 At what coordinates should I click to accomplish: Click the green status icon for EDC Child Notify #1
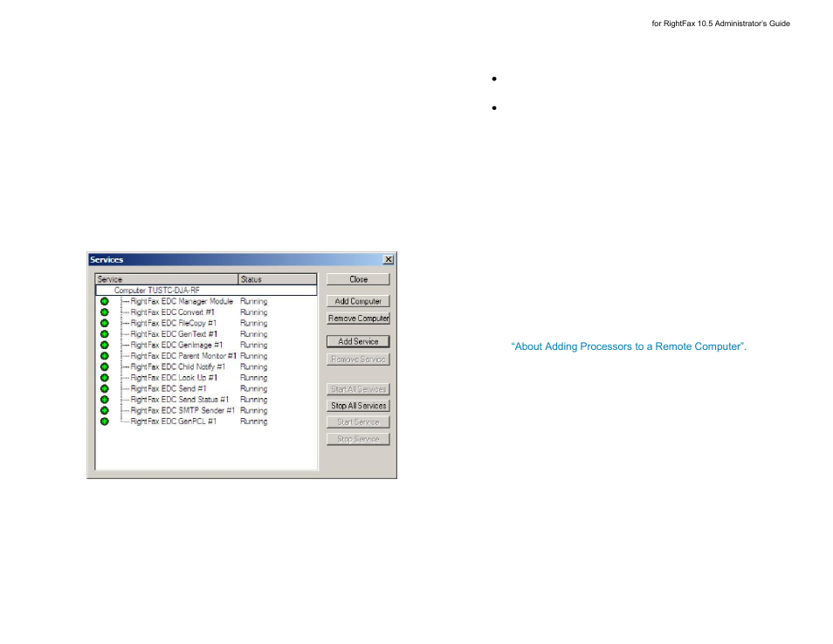(105, 367)
